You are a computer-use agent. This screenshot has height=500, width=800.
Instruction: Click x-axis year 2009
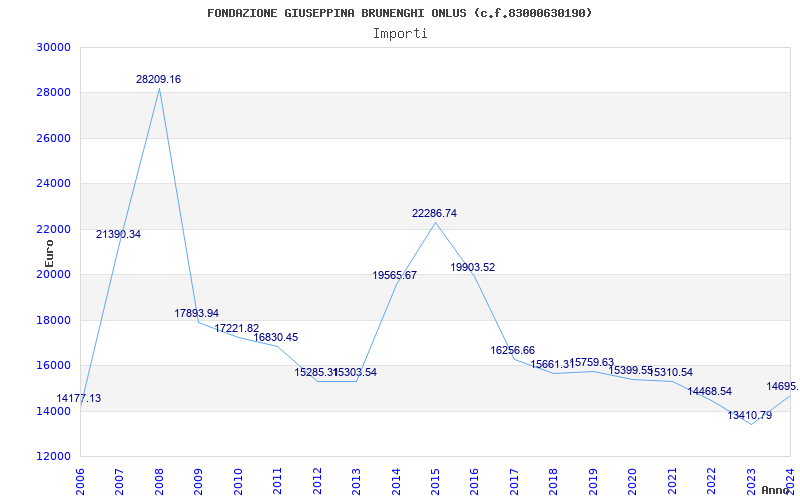pyautogui.click(x=198, y=482)
